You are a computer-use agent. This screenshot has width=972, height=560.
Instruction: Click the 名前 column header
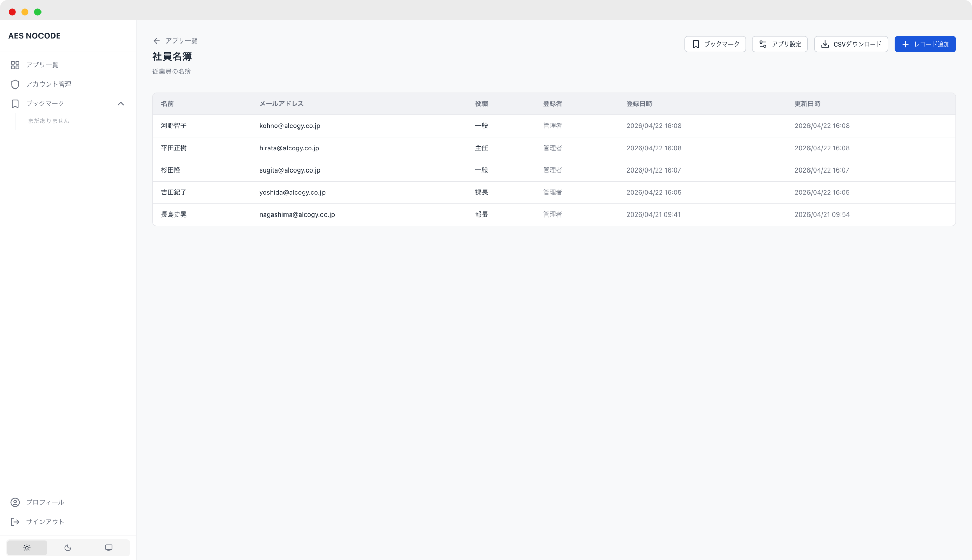tap(167, 104)
